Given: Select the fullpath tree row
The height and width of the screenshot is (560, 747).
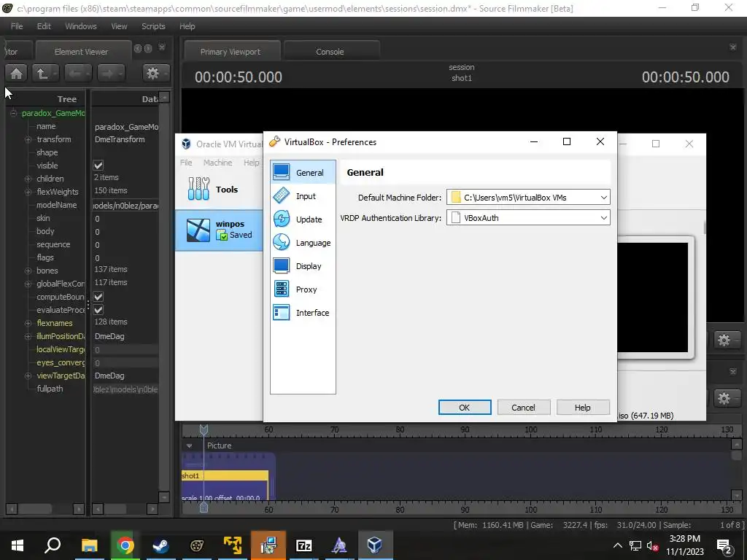Looking at the screenshot, I should pyautogui.click(x=50, y=389).
